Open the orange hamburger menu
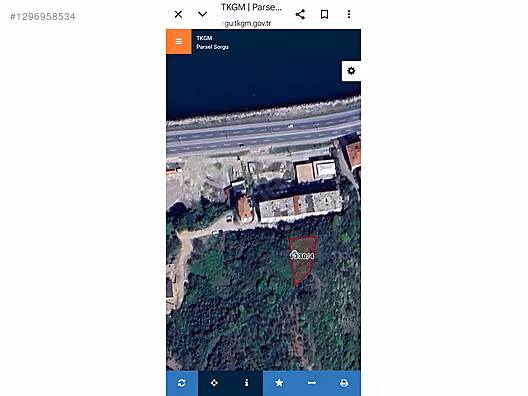The image size is (528, 396). (179, 41)
